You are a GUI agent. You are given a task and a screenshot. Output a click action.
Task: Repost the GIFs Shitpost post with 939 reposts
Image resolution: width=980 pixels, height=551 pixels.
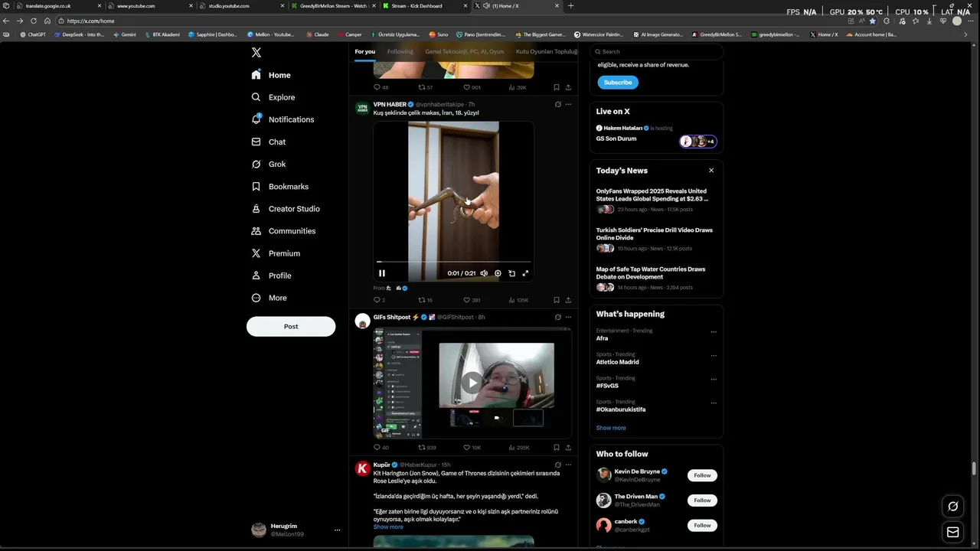pos(426,448)
